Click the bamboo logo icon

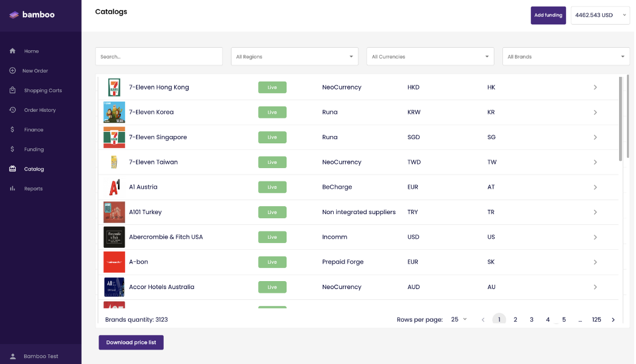point(14,15)
